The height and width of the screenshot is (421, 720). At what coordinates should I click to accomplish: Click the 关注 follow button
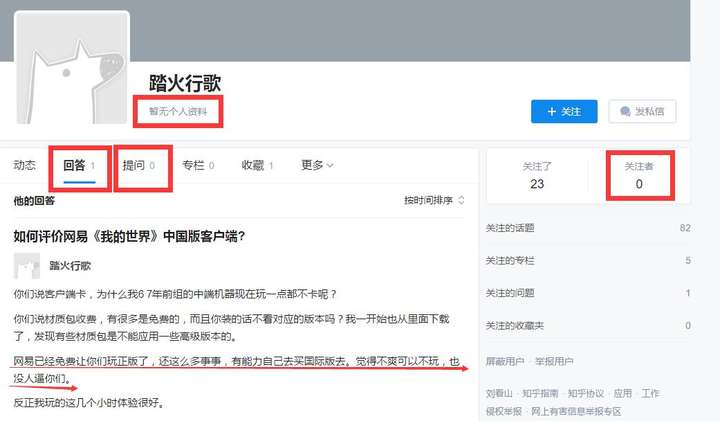[564, 112]
